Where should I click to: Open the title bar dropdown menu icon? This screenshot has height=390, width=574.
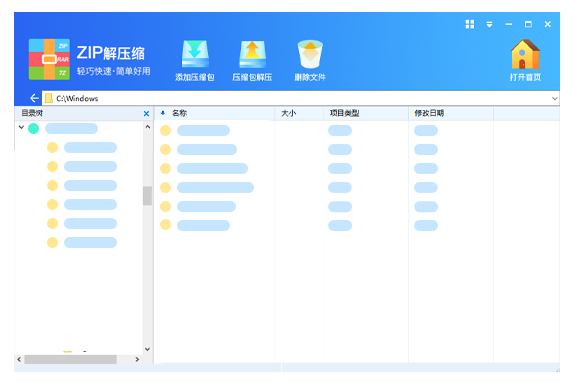click(489, 24)
